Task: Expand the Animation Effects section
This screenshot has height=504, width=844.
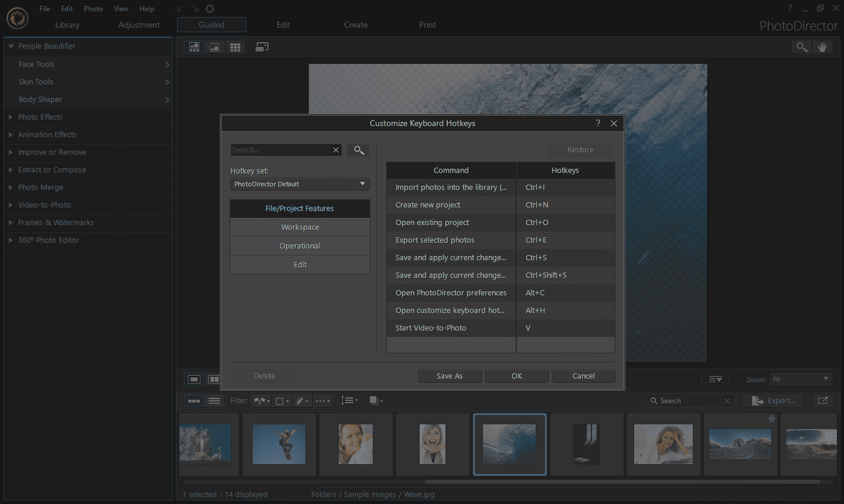Action: pyautogui.click(x=11, y=135)
